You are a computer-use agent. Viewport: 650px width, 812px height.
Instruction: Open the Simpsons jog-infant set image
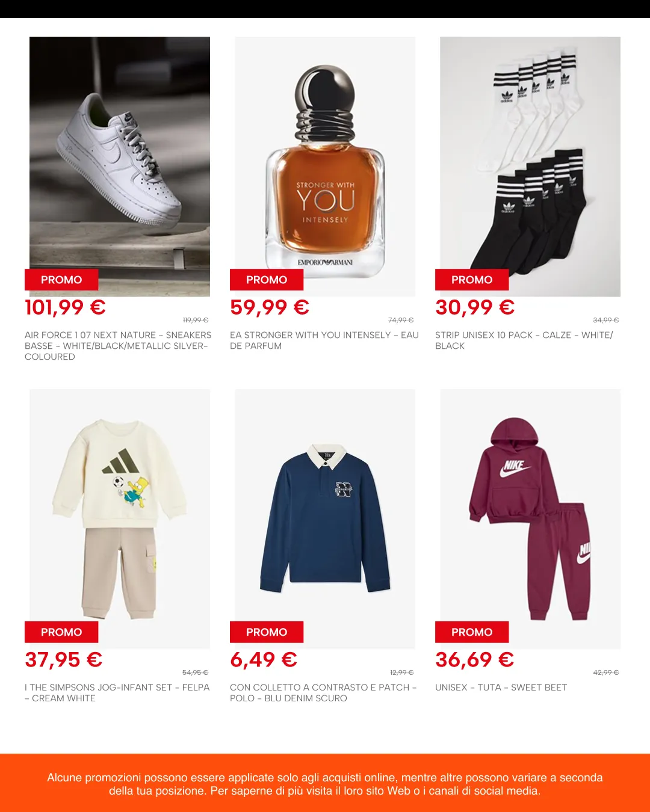[120, 519]
